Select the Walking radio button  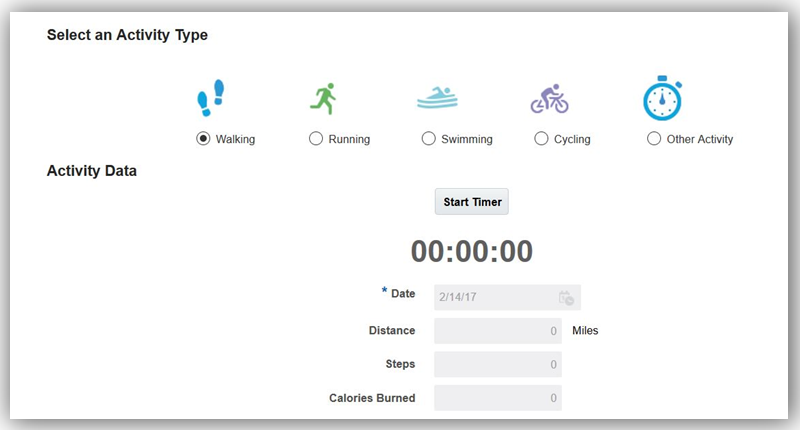pos(203,139)
